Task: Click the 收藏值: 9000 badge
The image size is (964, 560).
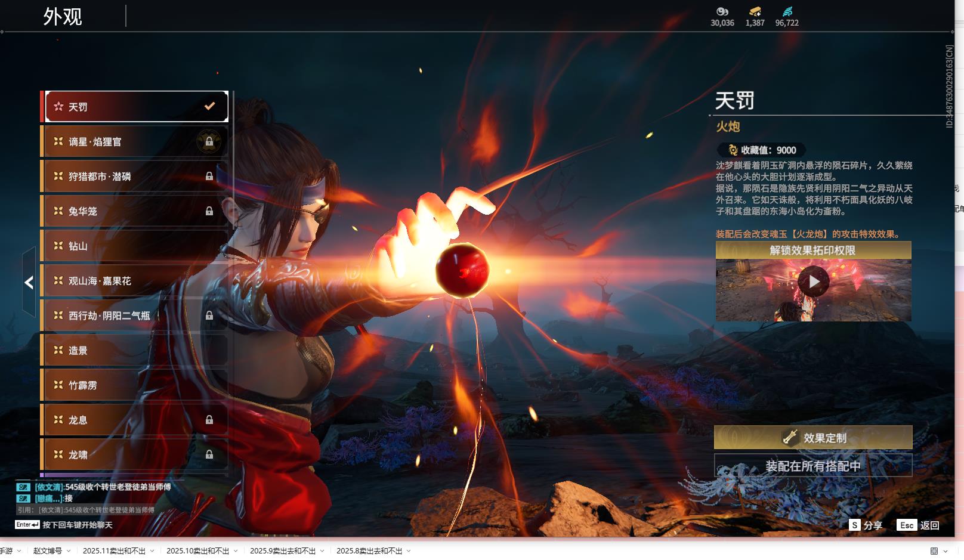Action: pos(761,150)
